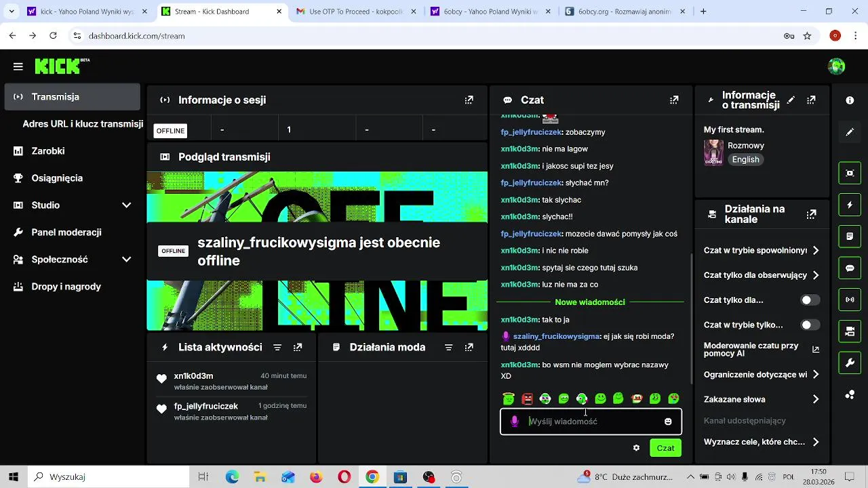
Task: Toggle the mod actions document widget in right rail
Action: coord(850,237)
